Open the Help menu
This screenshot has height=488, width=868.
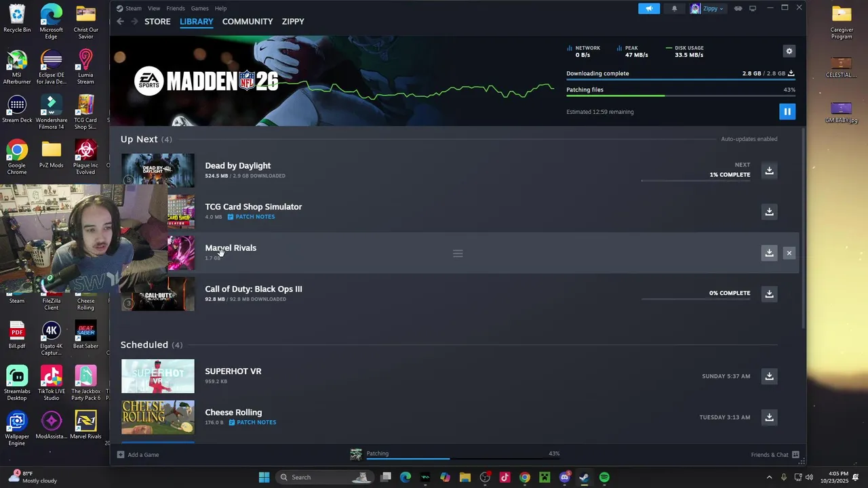point(220,8)
